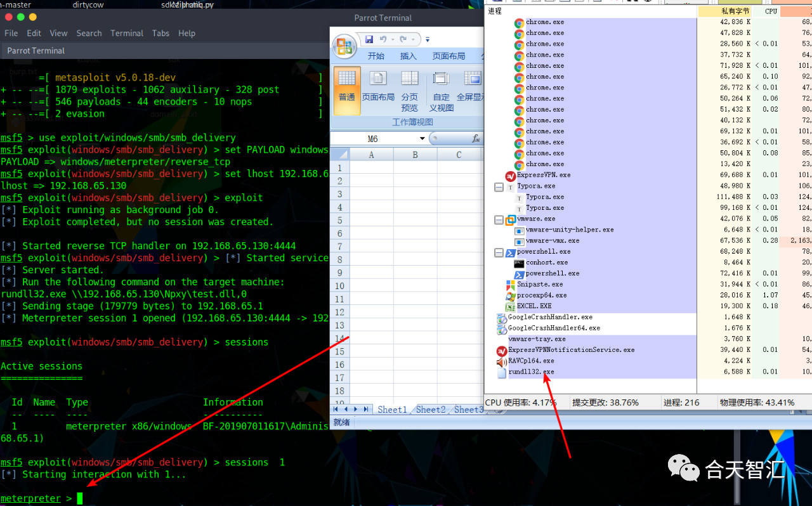
Task: Redo action in Excel quick access toolbar
Action: coord(403,39)
